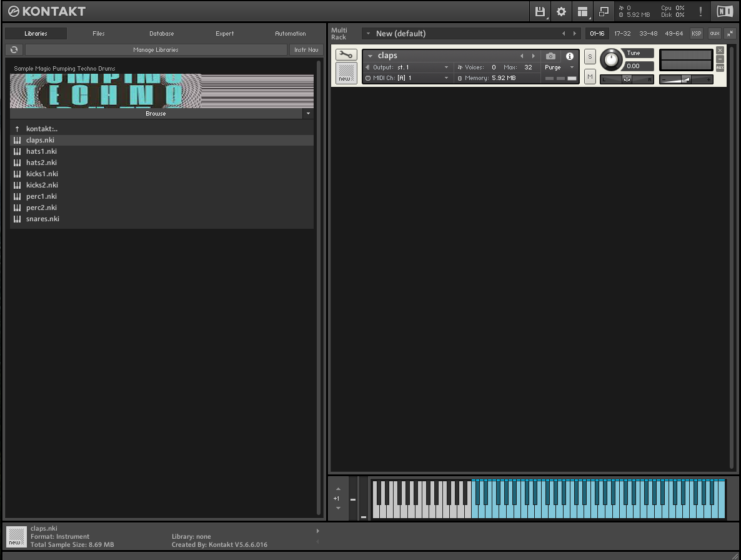741x560 pixels.
Task: Open the workspace layout panel icon
Action: (x=582, y=11)
